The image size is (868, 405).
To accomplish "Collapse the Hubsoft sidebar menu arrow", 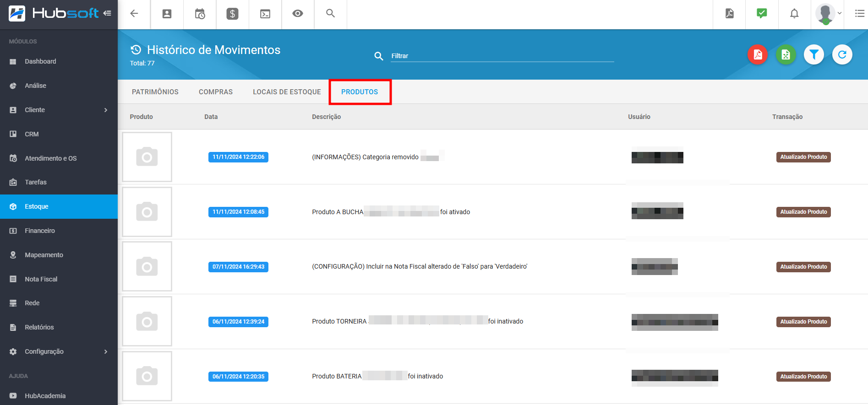I will pos(107,13).
